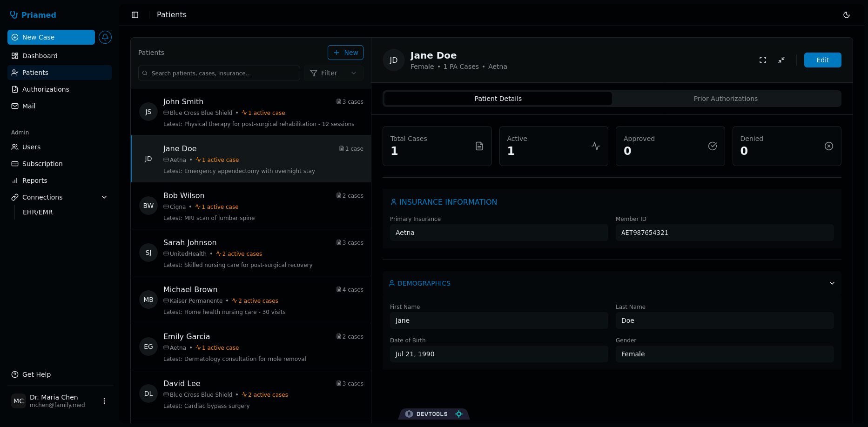Viewport: 868px width, 427px height.
Task: Switch to Prior Authorizations tab
Action: [725, 99]
